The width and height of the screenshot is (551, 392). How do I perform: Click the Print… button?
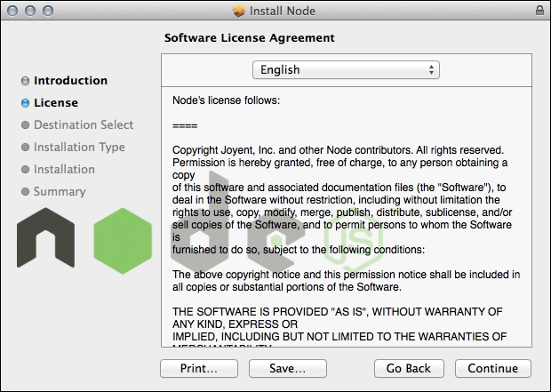[199, 368]
